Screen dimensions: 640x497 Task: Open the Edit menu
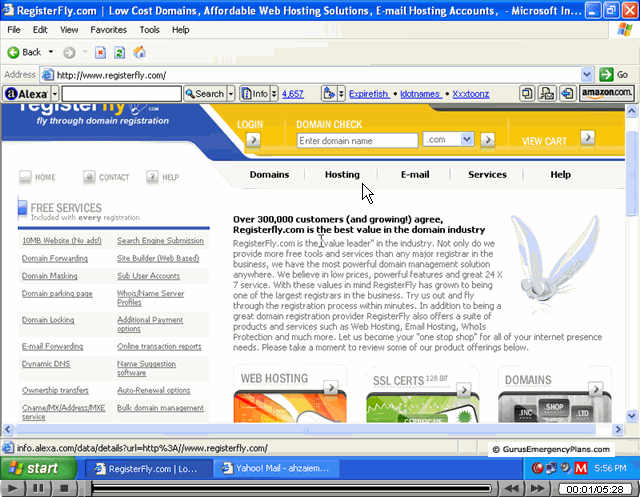tap(40, 30)
